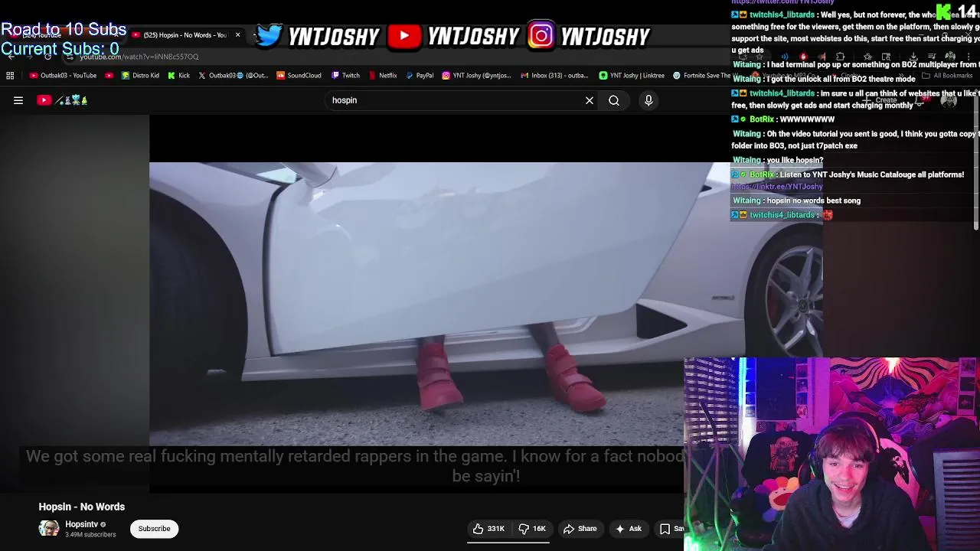Screen dimensions: 980x551
Task: Click chat message 'hopsin no words best song'
Action: click(814, 201)
